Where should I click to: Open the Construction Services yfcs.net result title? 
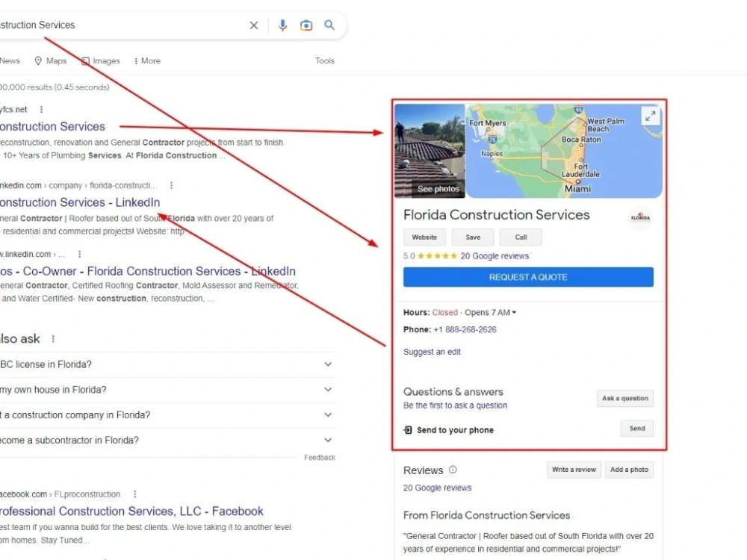click(52, 127)
